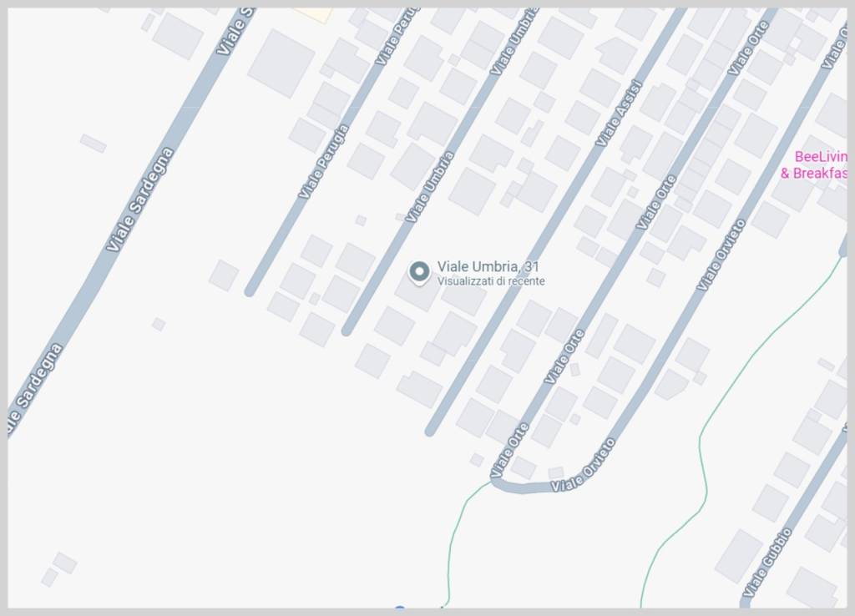Select the building under the Umbria pin

(417, 290)
